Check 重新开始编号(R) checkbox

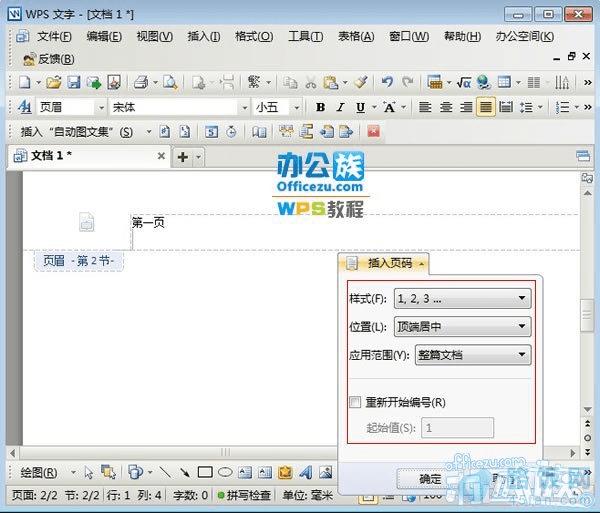tap(355, 402)
